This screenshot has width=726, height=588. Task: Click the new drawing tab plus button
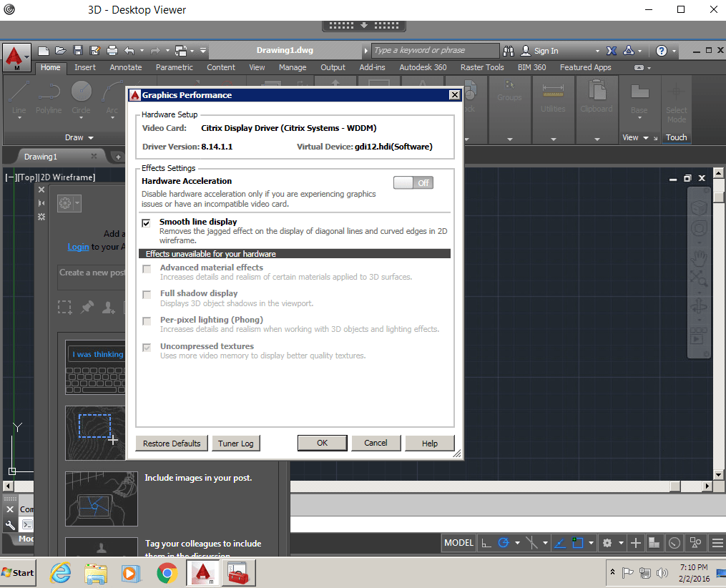118,157
